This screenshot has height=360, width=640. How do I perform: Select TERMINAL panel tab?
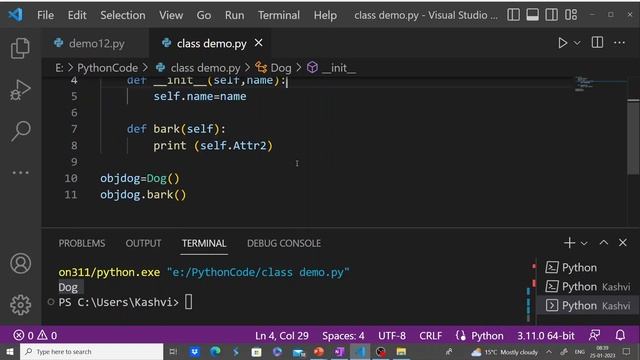point(204,243)
